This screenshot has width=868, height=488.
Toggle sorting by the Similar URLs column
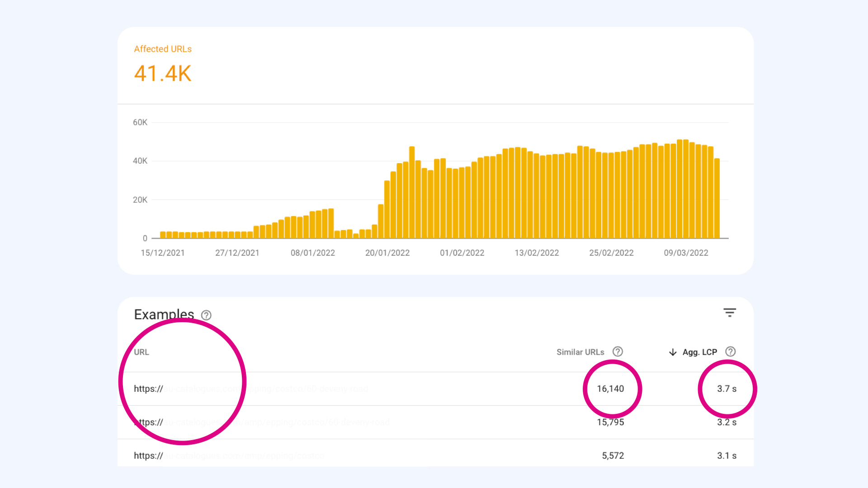coord(580,352)
